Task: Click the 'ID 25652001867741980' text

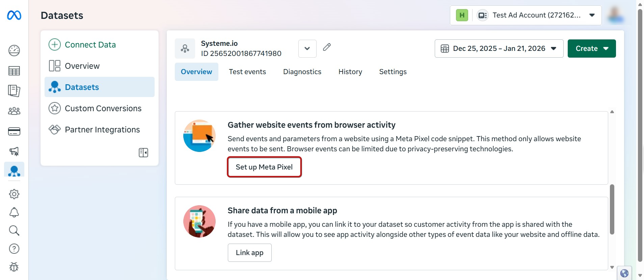Action: click(241, 54)
